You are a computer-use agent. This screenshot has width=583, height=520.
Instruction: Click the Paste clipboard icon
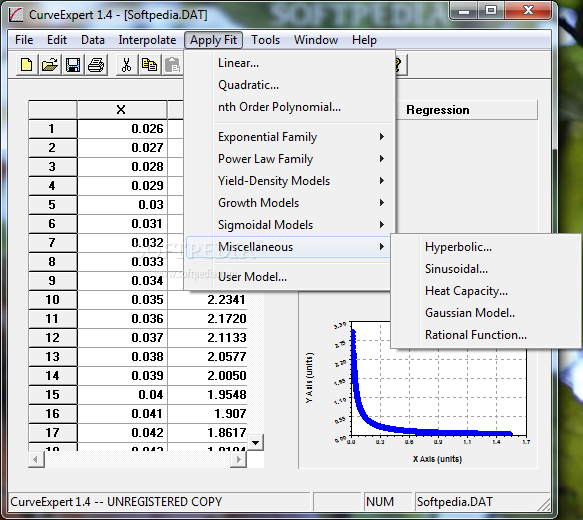[173, 65]
